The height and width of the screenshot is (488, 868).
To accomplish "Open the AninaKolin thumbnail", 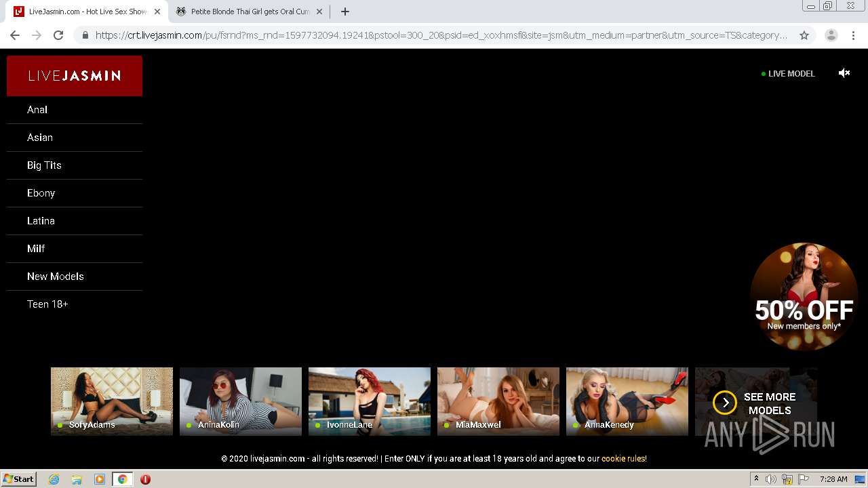I will point(241,401).
